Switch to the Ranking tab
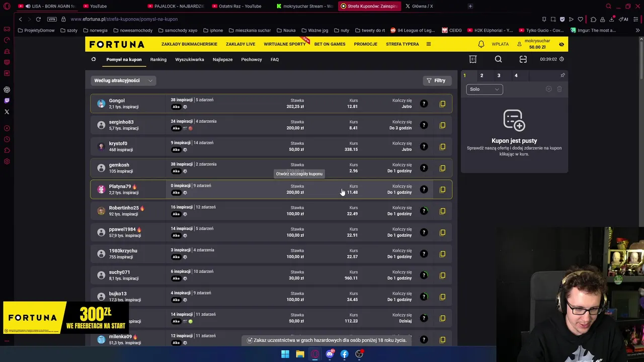Screen dimensions: 644x362 [x=158, y=59]
